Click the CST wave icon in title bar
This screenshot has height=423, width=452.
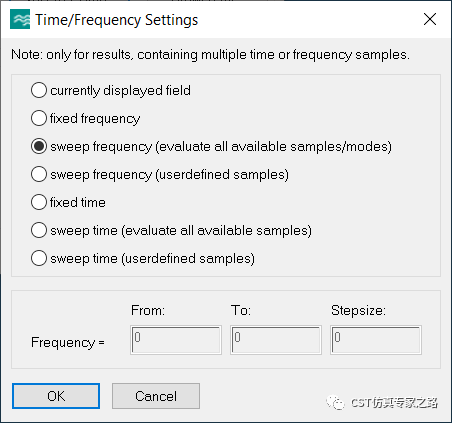[x=20, y=19]
